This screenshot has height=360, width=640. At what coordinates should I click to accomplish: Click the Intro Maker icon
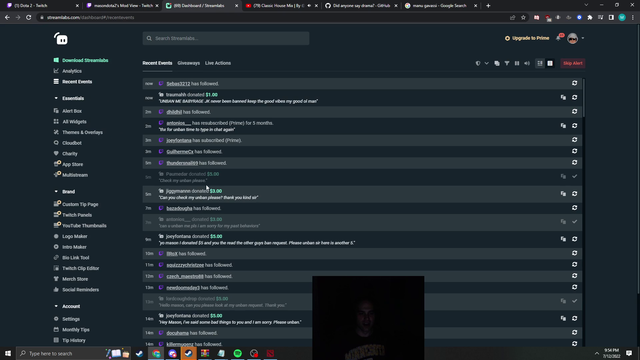click(x=56, y=247)
